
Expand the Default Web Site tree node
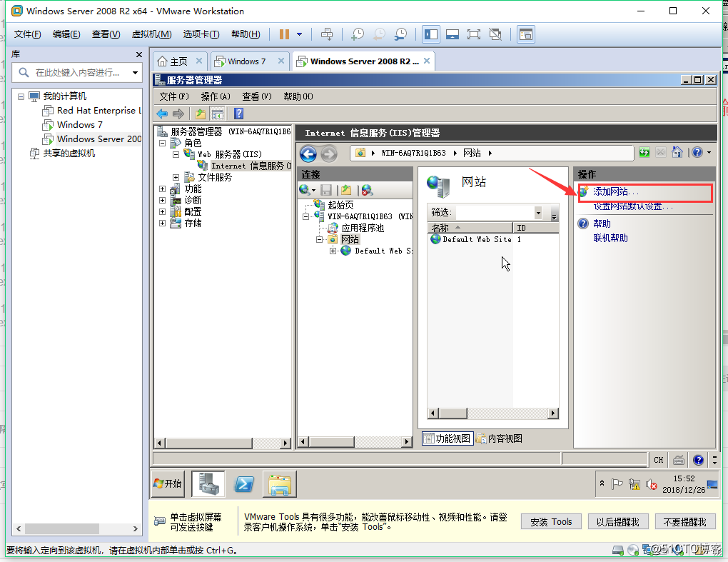(333, 251)
